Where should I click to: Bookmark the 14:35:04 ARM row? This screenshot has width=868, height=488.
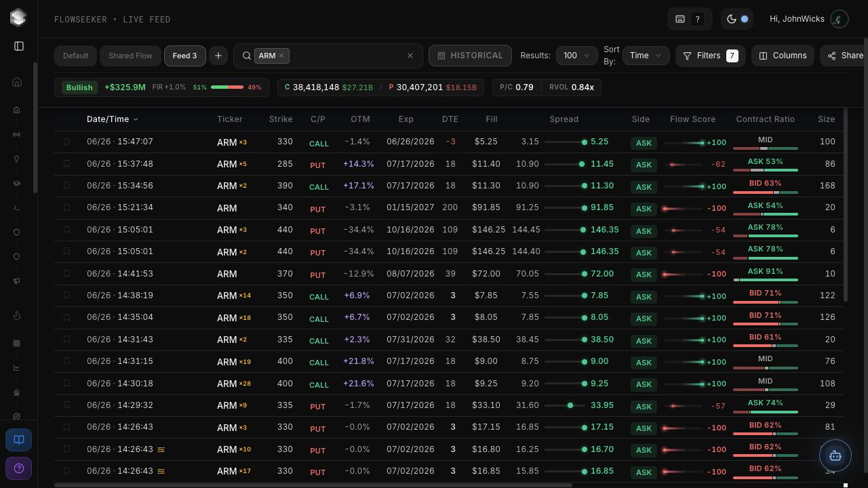pyautogui.click(x=66, y=317)
